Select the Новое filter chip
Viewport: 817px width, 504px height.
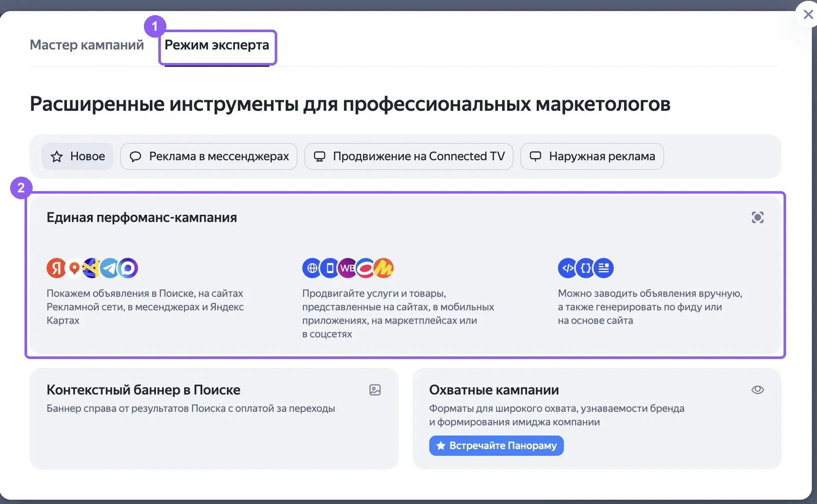click(77, 156)
